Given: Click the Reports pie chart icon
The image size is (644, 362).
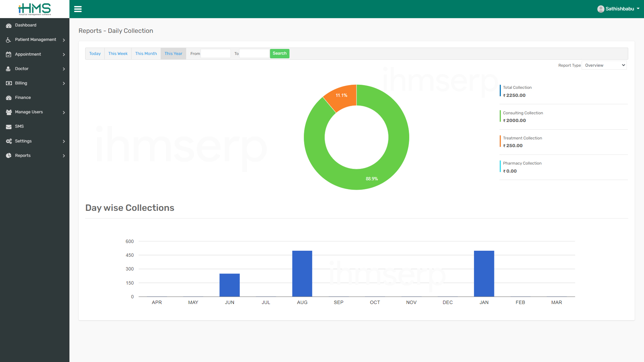Looking at the screenshot, I should (9, 156).
